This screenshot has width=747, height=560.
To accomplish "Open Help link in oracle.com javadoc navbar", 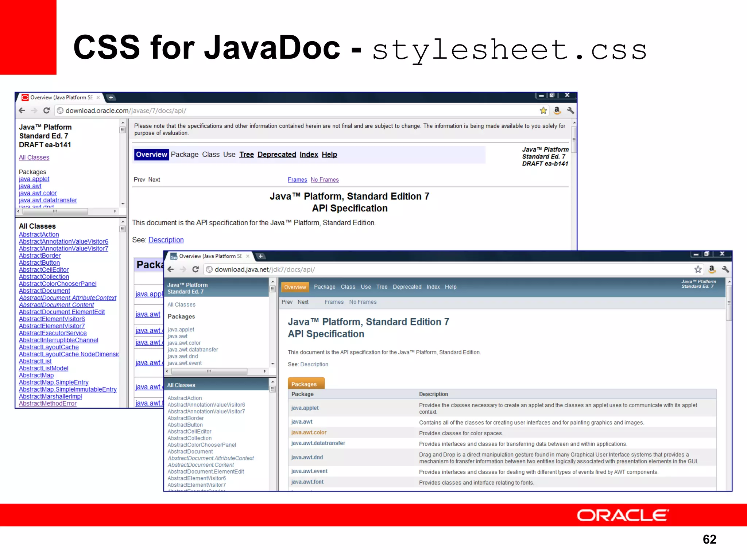I will point(329,155).
